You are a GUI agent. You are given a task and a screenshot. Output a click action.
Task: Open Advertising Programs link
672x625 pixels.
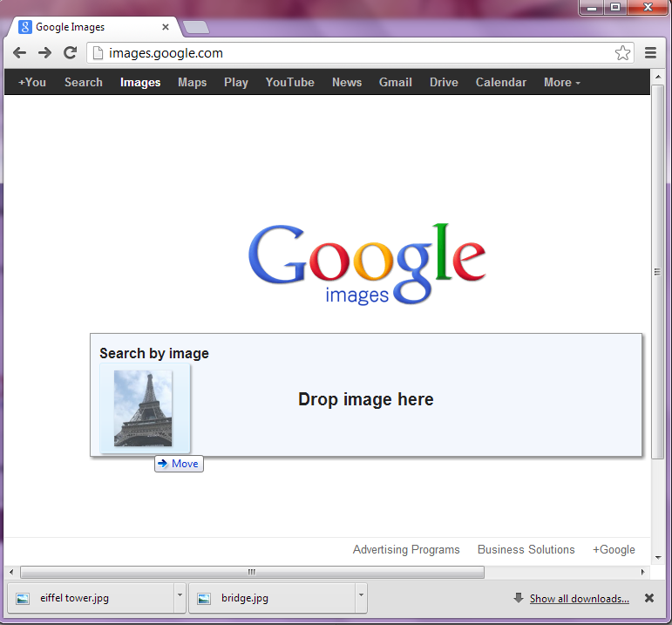(x=406, y=549)
